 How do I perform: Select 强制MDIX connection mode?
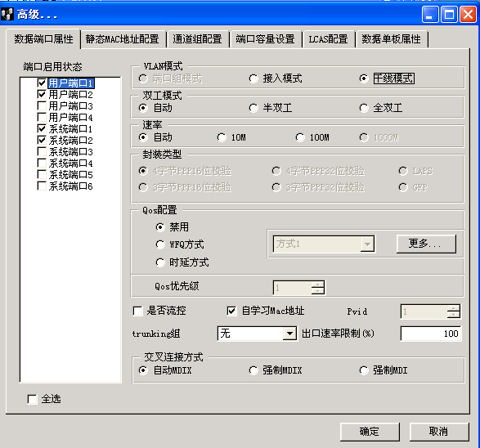point(253,370)
